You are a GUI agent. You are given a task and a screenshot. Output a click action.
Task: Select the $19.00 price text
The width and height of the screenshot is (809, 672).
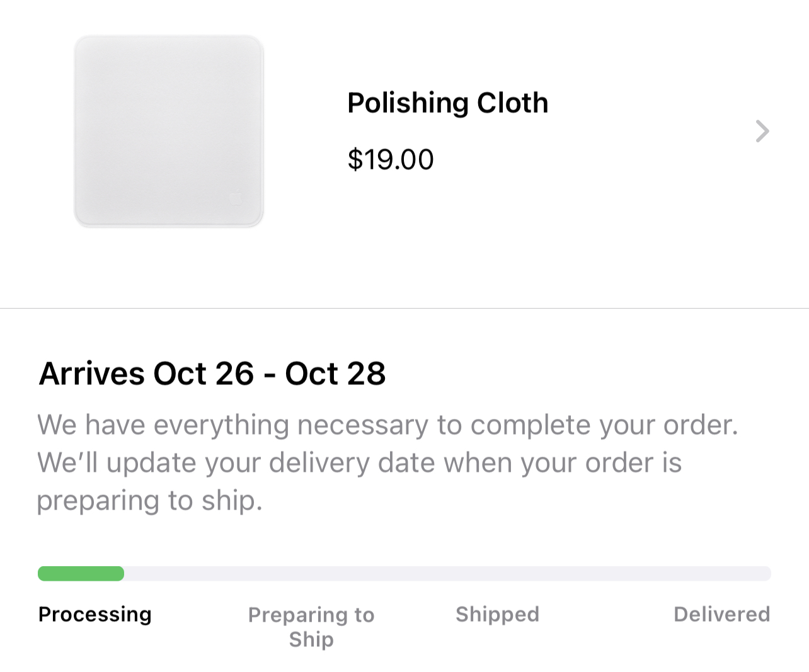(391, 159)
